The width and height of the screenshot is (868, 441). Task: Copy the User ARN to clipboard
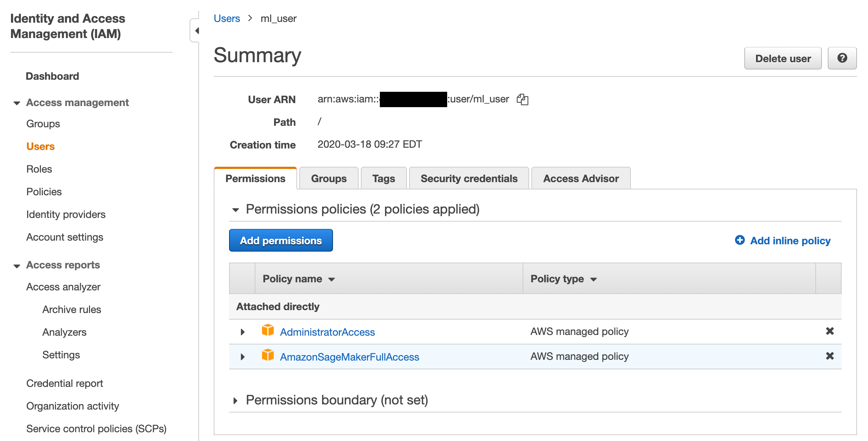tap(522, 99)
